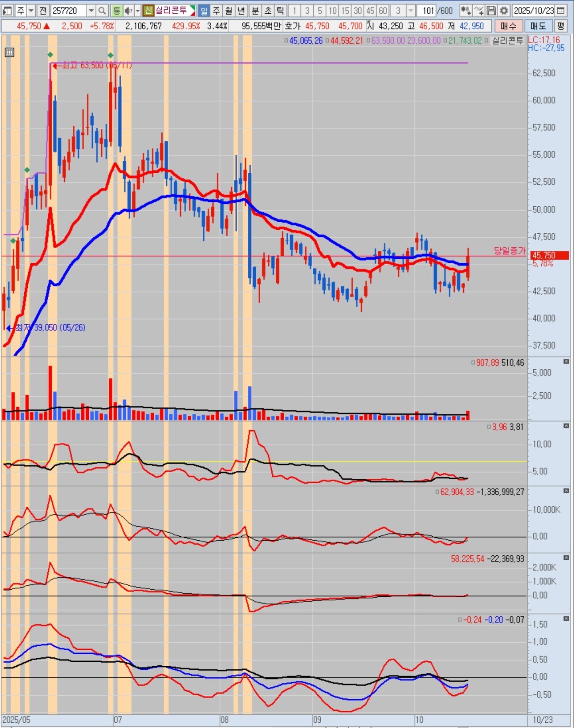The width and height of the screenshot is (574, 728).
Task: Select the 45 interval button
Action: pos(371,10)
